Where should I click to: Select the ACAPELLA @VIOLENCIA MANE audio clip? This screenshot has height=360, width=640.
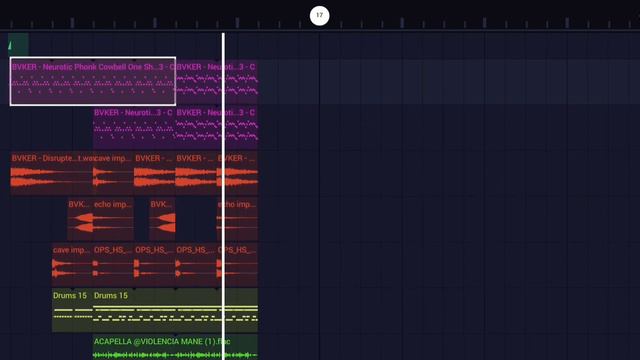(x=175, y=347)
